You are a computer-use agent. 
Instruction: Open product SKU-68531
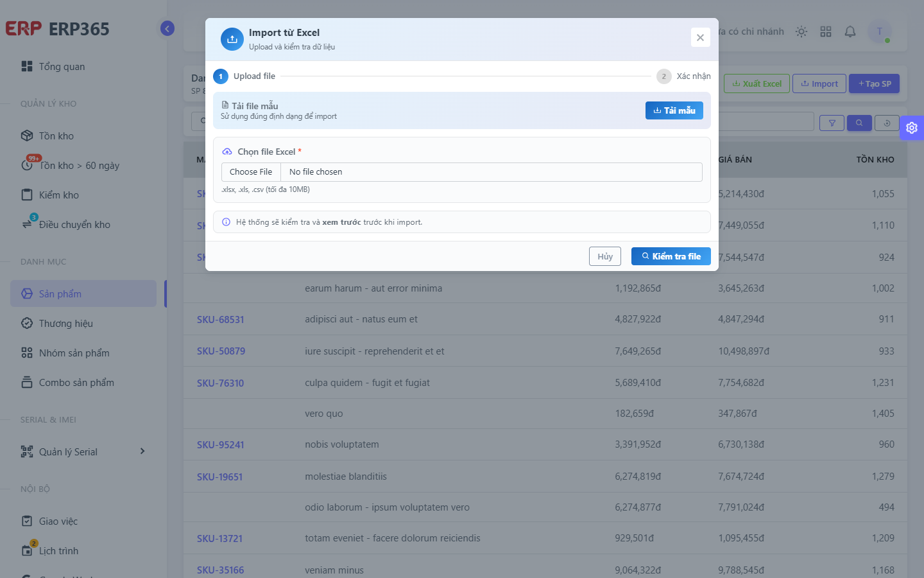tap(221, 320)
